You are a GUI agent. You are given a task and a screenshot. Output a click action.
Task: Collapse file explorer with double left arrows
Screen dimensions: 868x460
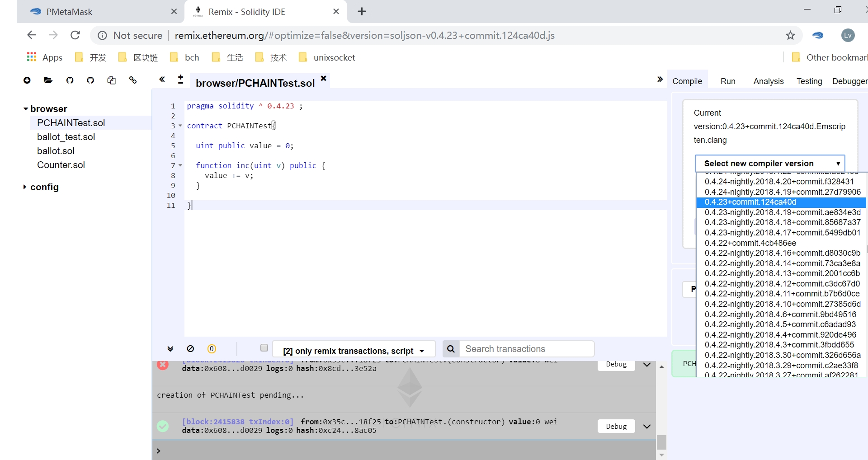pyautogui.click(x=162, y=80)
